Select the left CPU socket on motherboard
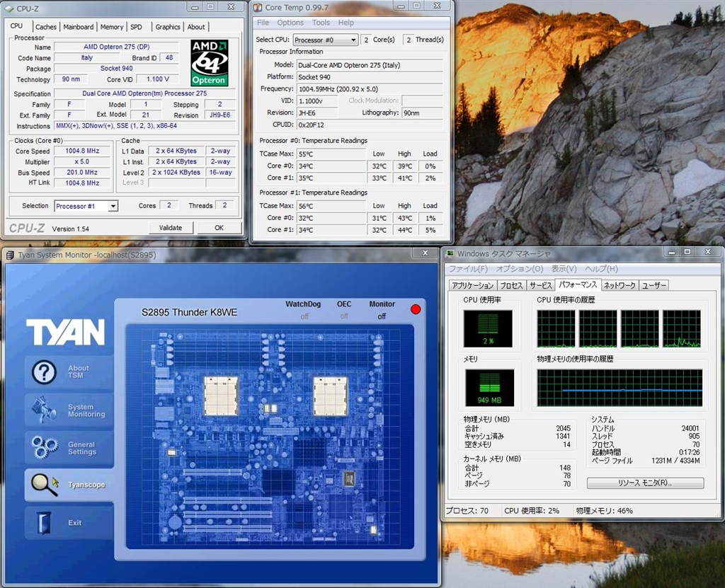 pos(221,396)
